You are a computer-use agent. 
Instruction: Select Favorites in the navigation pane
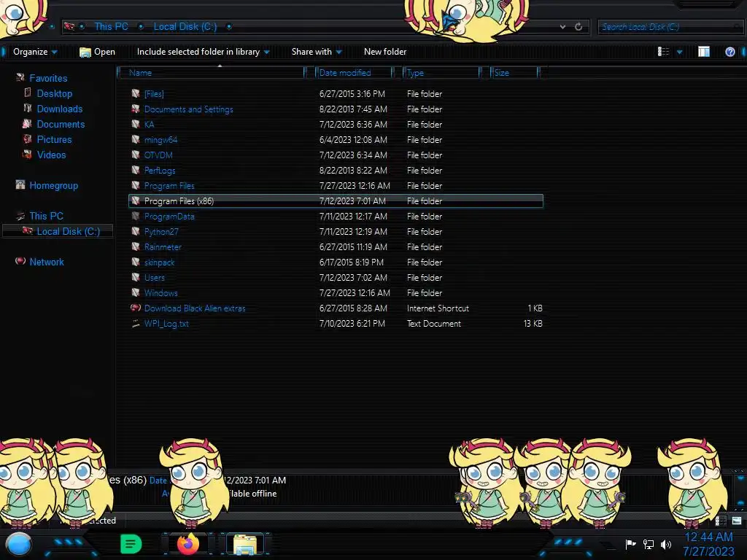tap(48, 78)
